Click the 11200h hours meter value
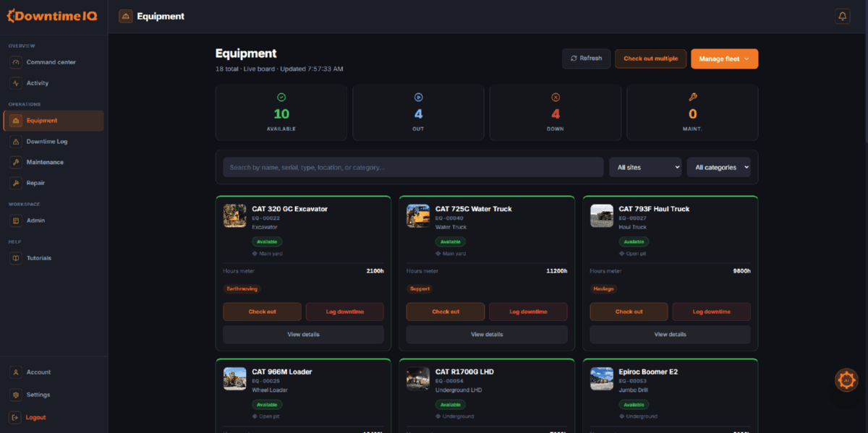 pos(556,271)
